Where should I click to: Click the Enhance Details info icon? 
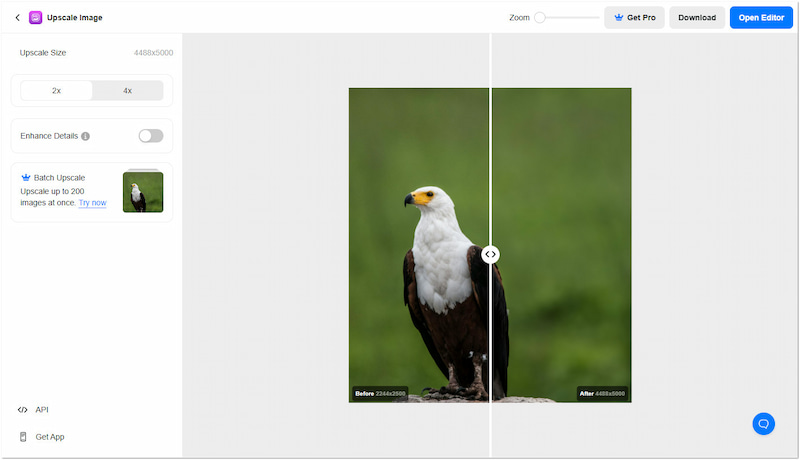(86, 136)
